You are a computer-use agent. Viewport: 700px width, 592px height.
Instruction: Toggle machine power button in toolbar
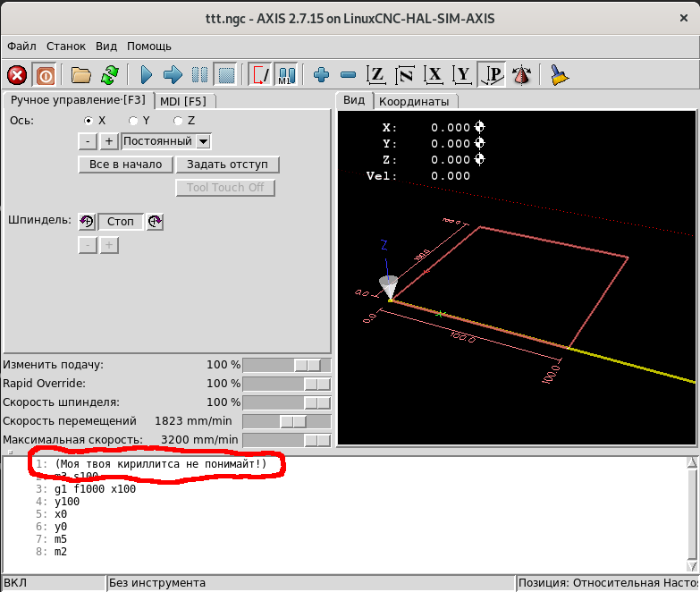(x=45, y=74)
